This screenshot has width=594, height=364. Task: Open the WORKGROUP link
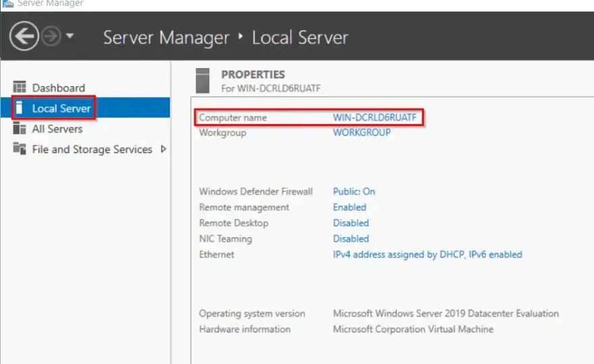362,132
